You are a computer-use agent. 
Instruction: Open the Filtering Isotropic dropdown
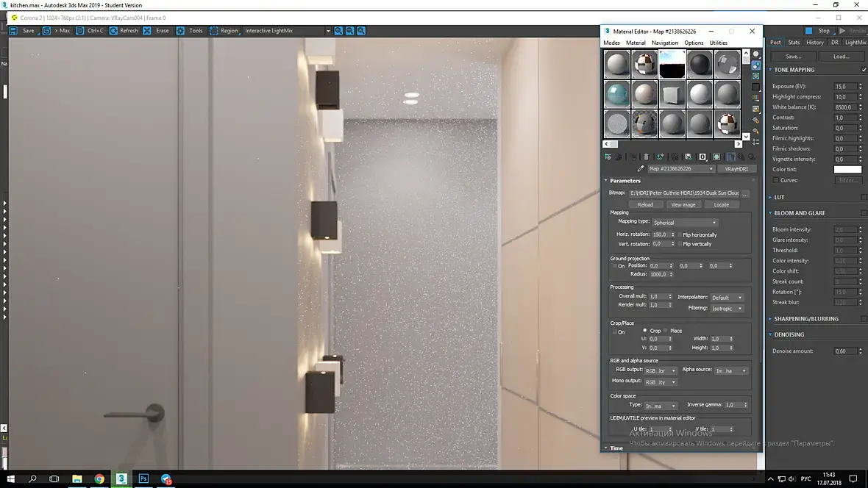pyautogui.click(x=727, y=309)
